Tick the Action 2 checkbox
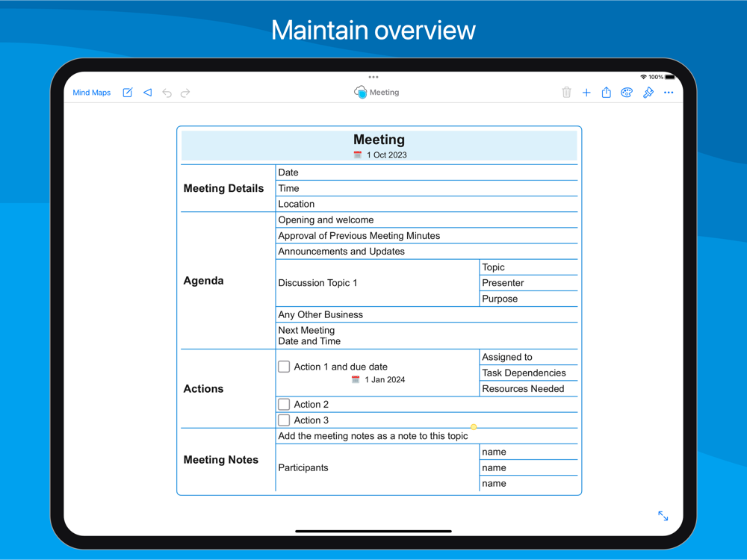This screenshot has width=747, height=560. point(284,404)
